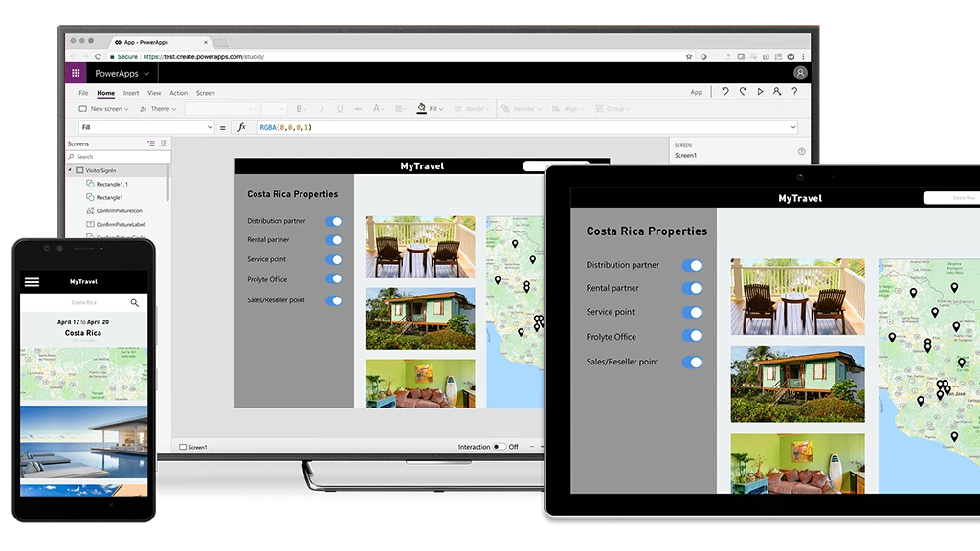Tap the search magnifier on the phone app
The height and width of the screenshot is (551, 980).
(x=135, y=302)
